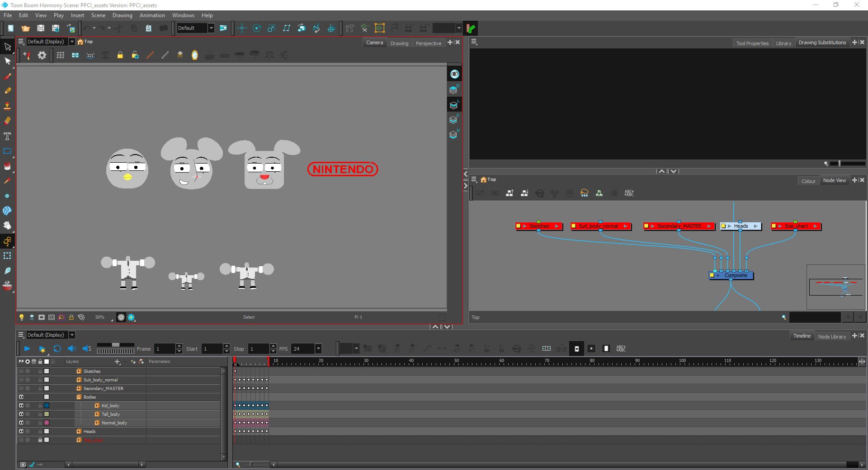The width and height of the screenshot is (868, 470).
Task: Expand the Heads layer in Timeline
Action: (79, 431)
